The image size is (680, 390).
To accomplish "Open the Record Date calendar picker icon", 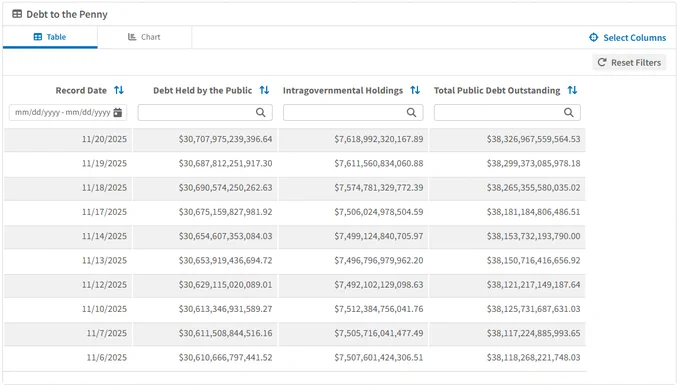I will (x=118, y=113).
